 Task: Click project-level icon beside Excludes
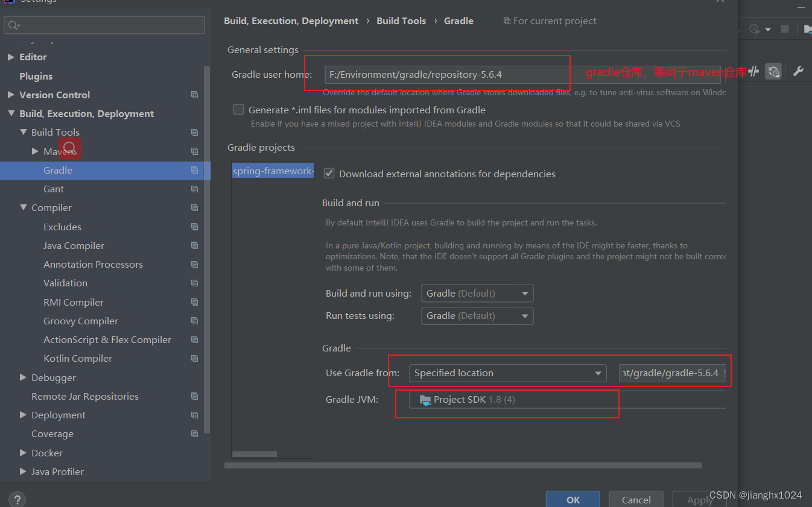pyautogui.click(x=194, y=227)
